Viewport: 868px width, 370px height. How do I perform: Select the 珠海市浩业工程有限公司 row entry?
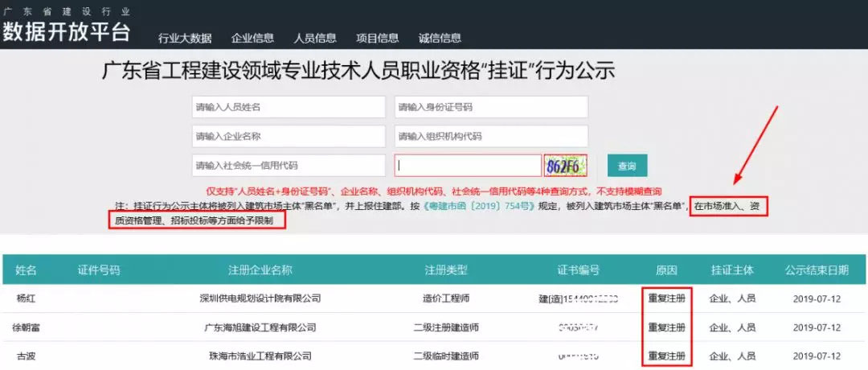[x=260, y=356]
